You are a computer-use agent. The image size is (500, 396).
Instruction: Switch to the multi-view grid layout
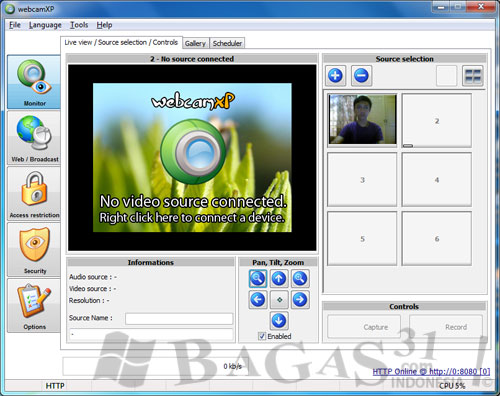point(473,76)
